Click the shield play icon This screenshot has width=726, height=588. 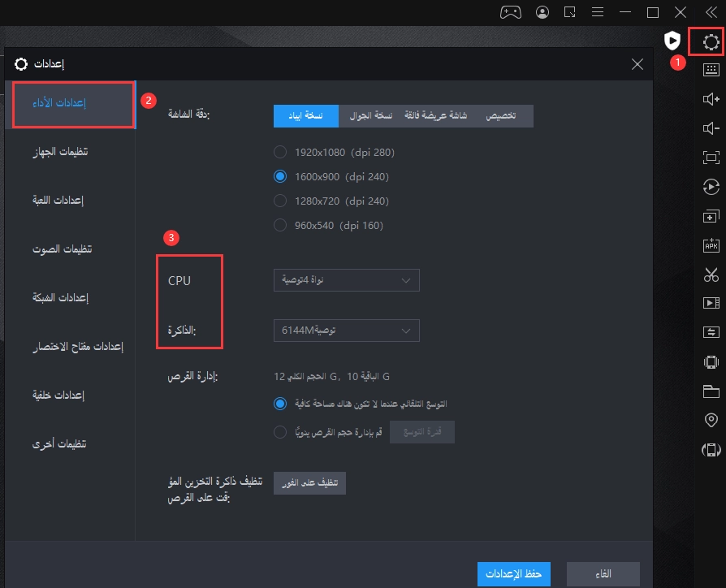point(672,41)
